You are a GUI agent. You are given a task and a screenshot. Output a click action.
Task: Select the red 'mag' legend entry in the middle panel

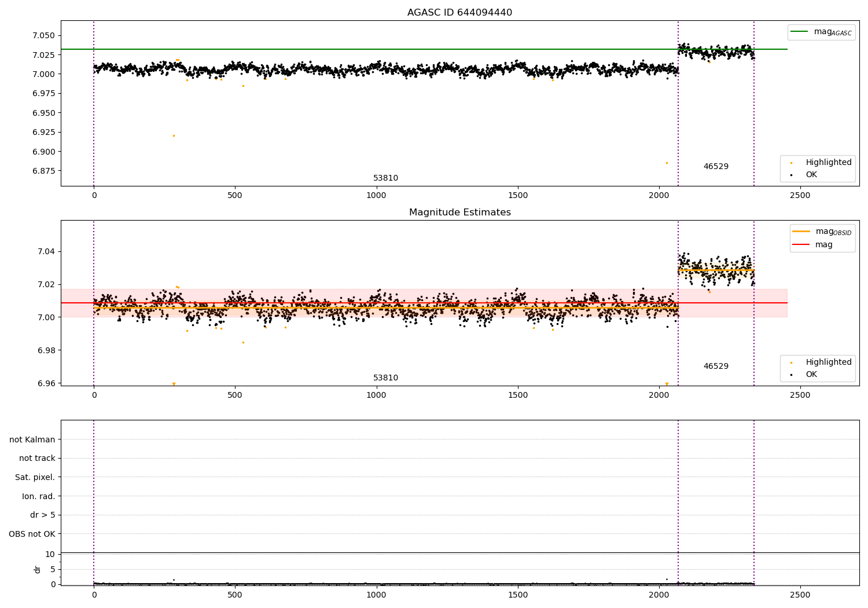pos(812,244)
